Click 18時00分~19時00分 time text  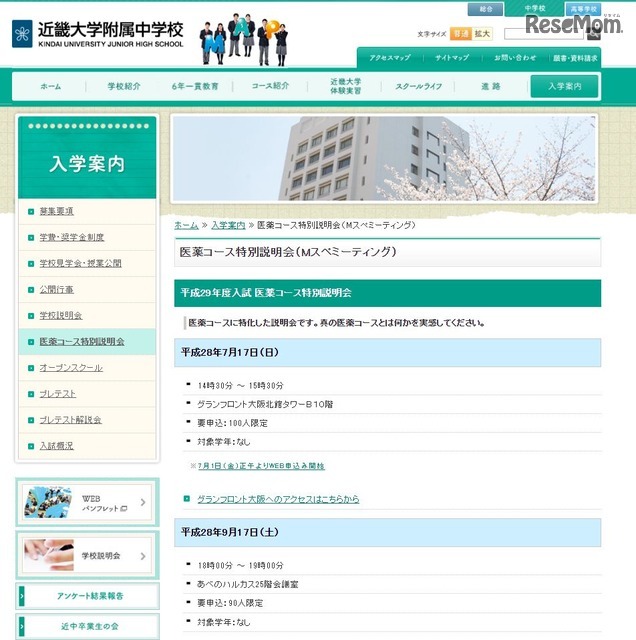(x=240, y=566)
